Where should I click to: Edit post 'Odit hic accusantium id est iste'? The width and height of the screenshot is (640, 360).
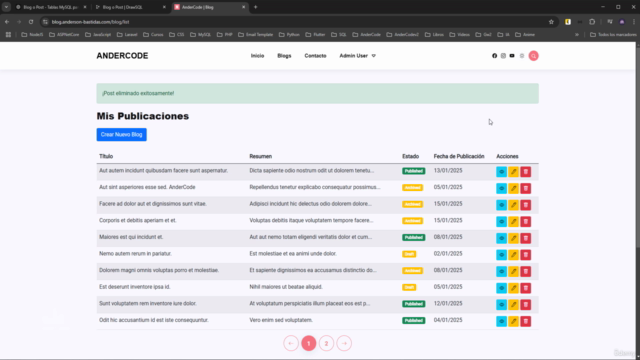pyautogui.click(x=513, y=322)
